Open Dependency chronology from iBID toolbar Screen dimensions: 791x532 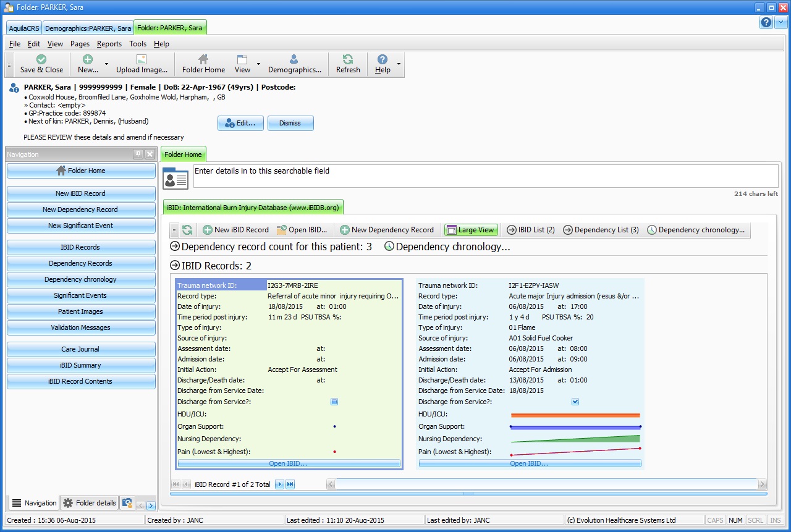click(695, 230)
